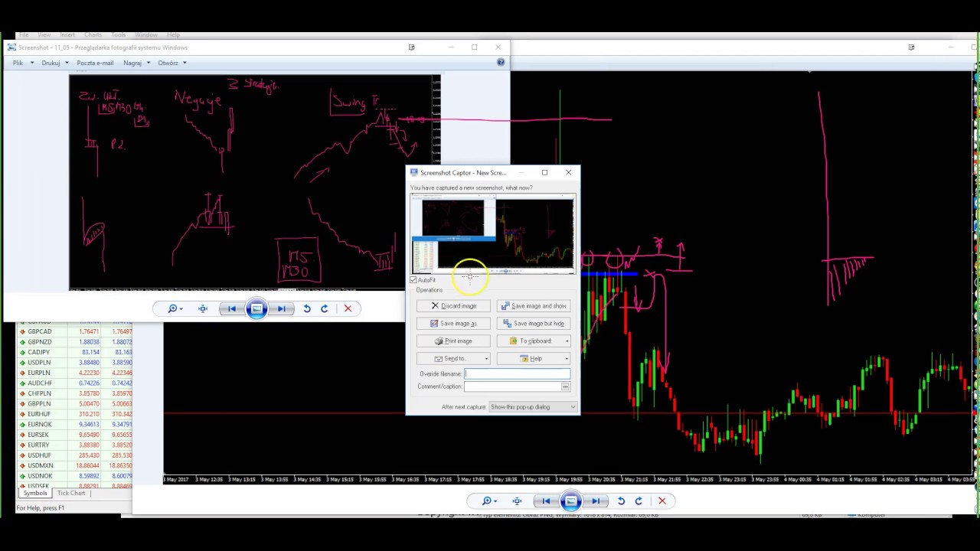Viewport: 980px width, 551px height.
Task: Start slideshow in front Photo Viewer
Action: pyautogui.click(x=256, y=308)
